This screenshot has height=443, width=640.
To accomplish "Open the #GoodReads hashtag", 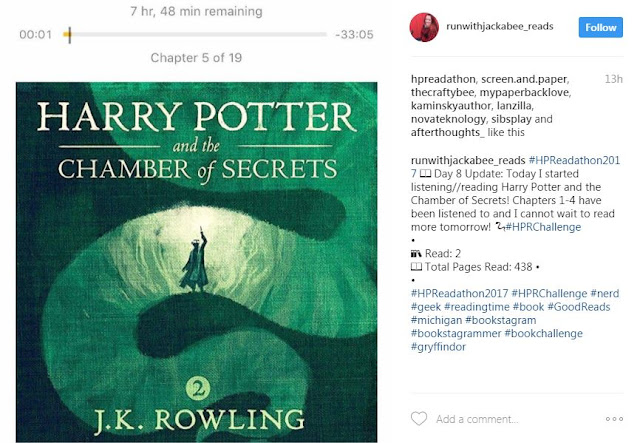I will point(578,307).
